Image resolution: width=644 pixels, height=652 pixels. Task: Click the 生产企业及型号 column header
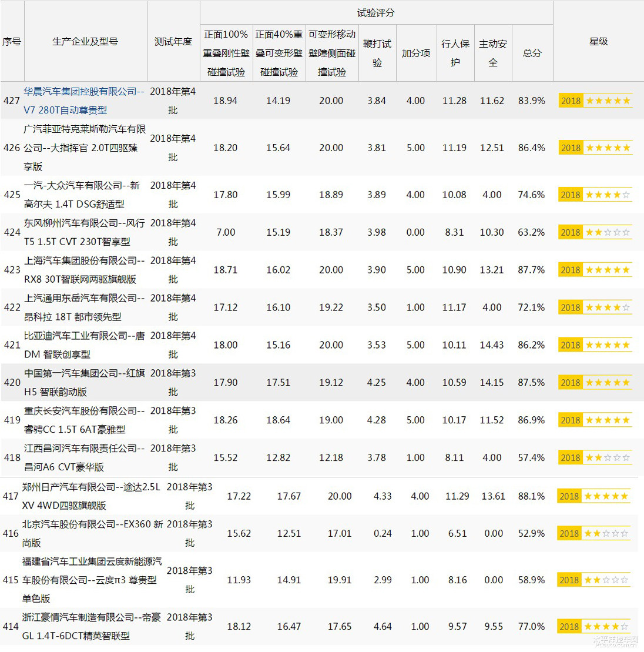point(85,42)
